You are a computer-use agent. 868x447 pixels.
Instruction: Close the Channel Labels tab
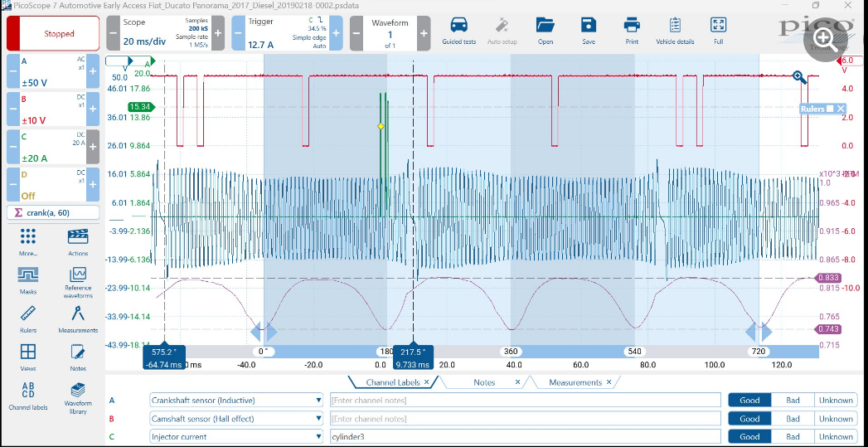[426, 382]
